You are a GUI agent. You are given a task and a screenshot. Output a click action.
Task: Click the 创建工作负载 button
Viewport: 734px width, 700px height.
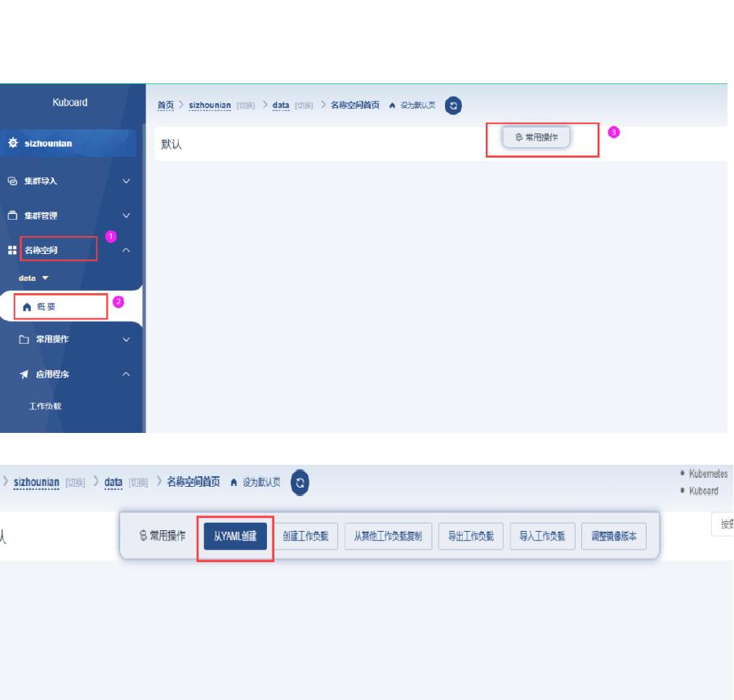tap(305, 536)
